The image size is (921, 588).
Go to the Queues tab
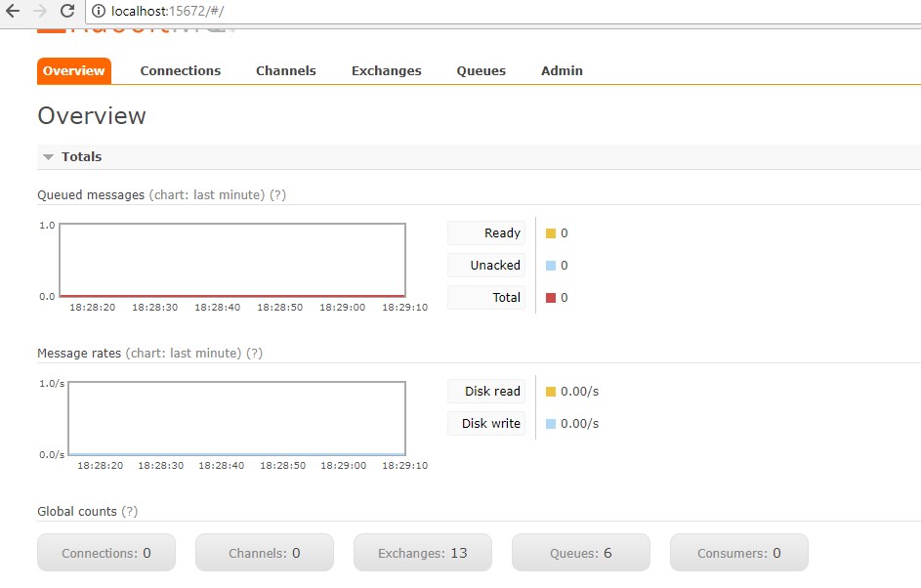(481, 71)
